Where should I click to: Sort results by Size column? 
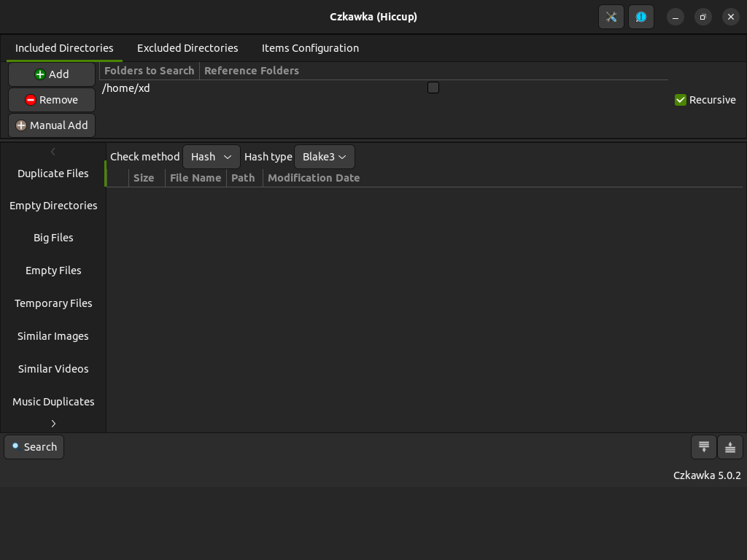[147, 178]
